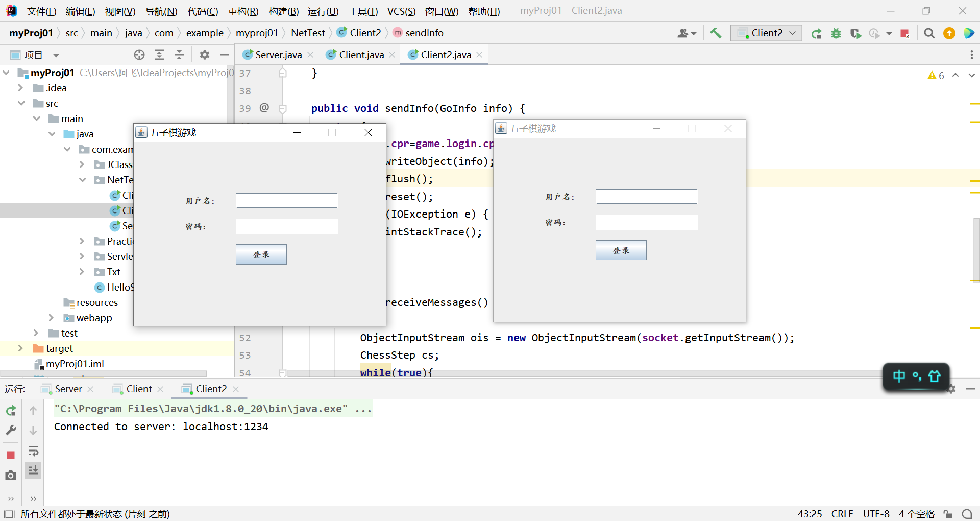980x521 pixels.
Task: Expand the webapp folder
Action: pos(51,318)
